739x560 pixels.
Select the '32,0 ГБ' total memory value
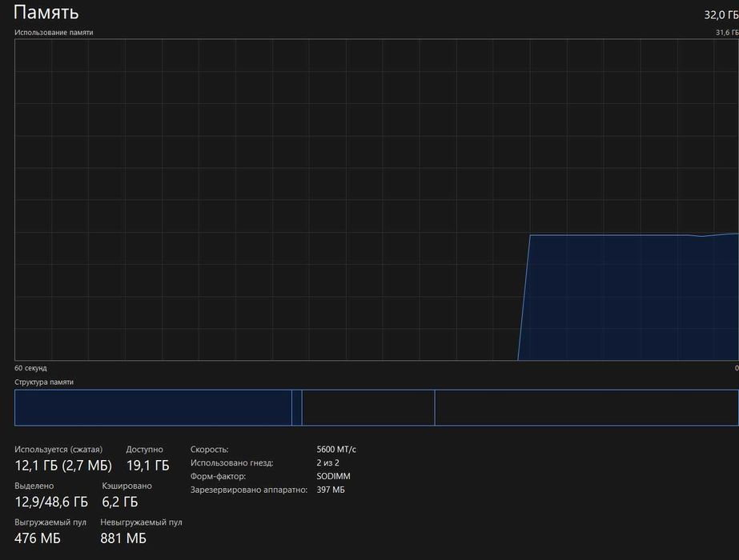[x=721, y=15]
